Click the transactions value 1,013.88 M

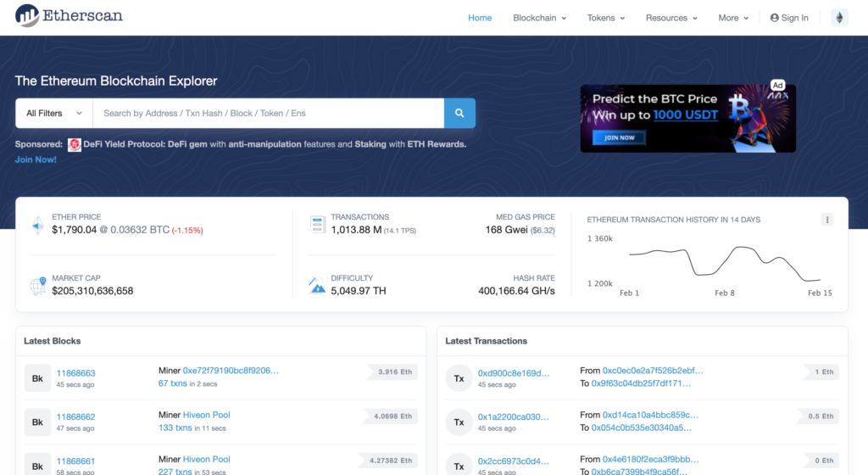click(356, 230)
